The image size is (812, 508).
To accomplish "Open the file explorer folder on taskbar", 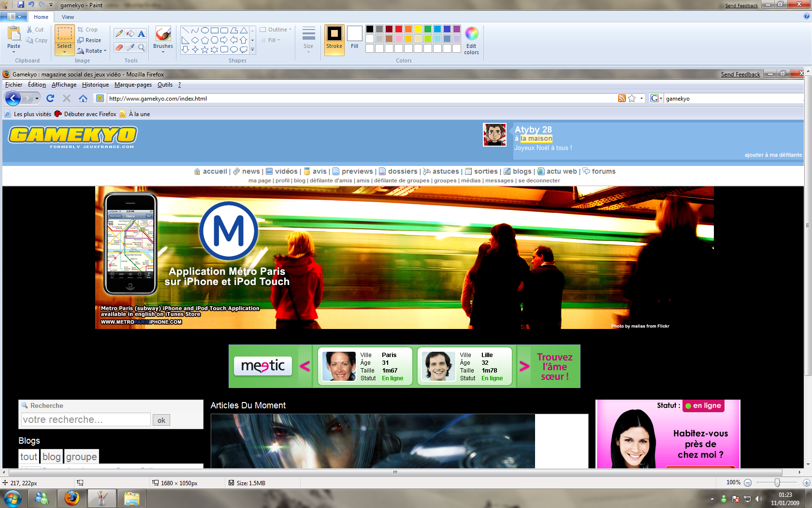I will tap(131, 498).
